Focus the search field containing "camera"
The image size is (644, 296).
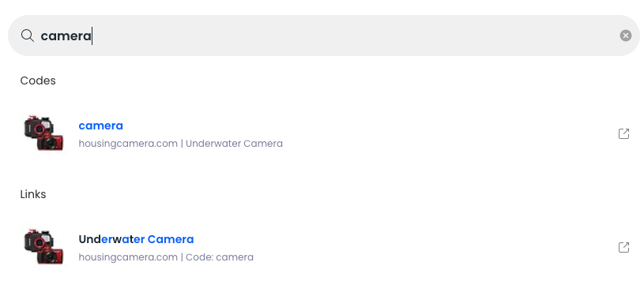point(324,36)
